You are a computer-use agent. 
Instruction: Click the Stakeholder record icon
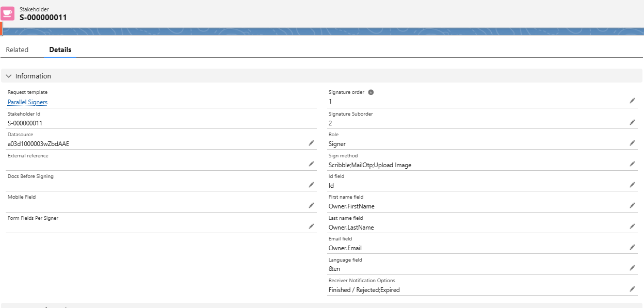click(x=8, y=13)
